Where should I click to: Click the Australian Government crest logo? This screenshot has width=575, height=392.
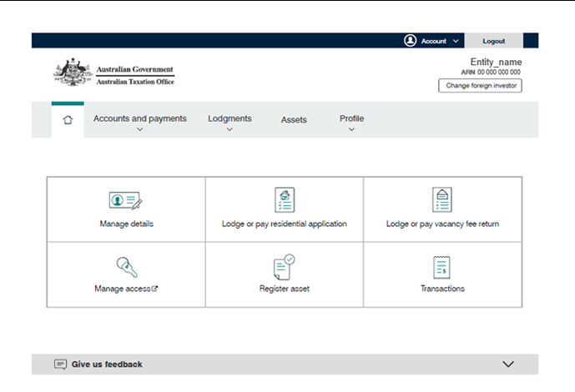tap(72, 74)
